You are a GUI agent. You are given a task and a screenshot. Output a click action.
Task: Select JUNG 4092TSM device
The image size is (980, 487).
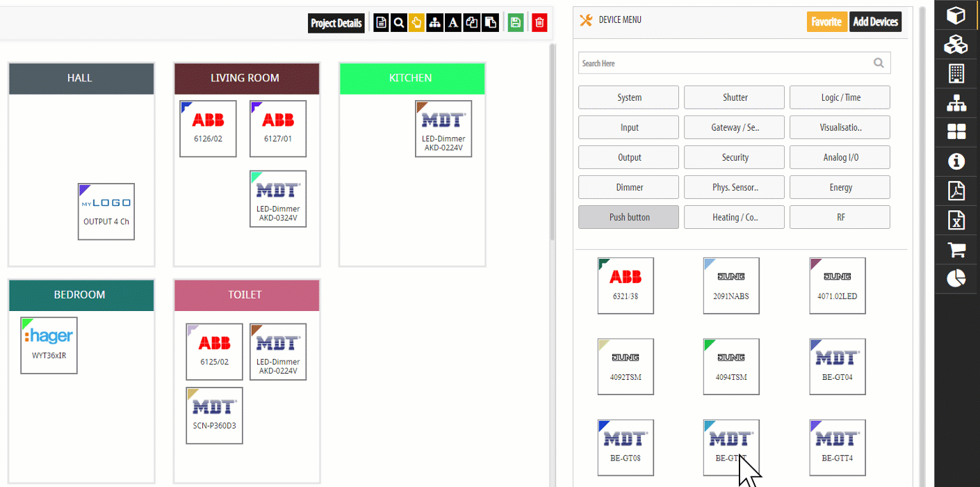[x=626, y=367]
